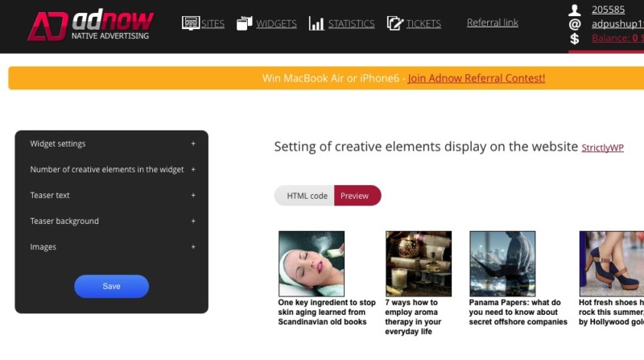Open the Hot fresh shoes headline
Screen dimensions: 644x360
(611, 312)
